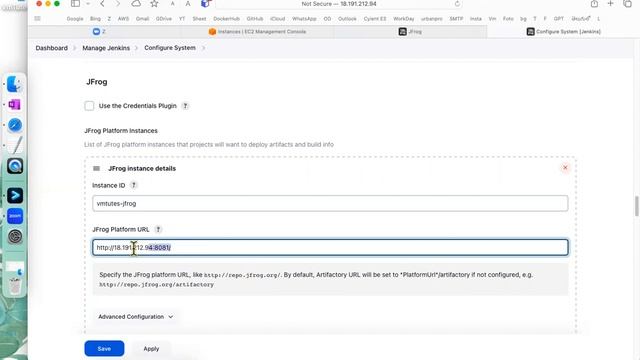Open the SMTP bookmark
This screenshot has height=360, width=640.
pos(456,19)
